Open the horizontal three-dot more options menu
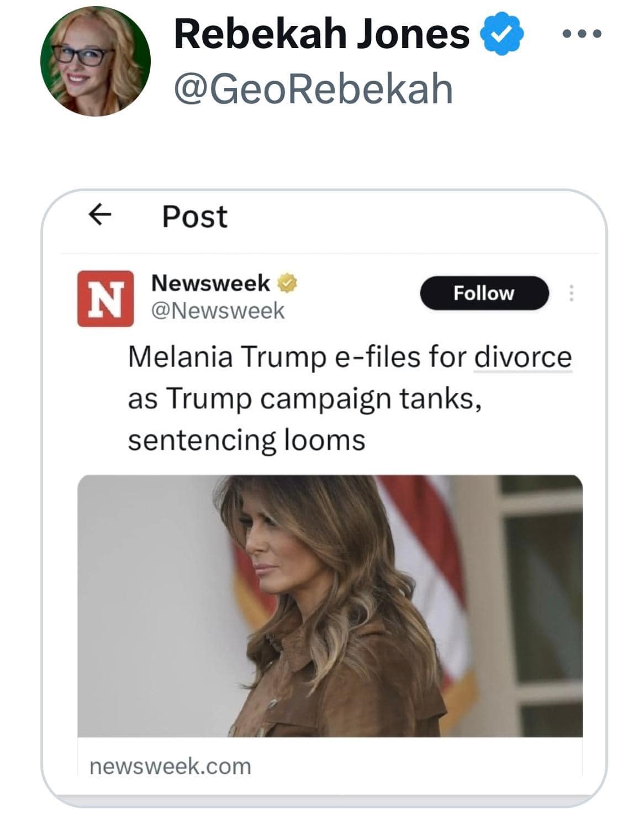The height and width of the screenshot is (831, 644). (x=581, y=34)
